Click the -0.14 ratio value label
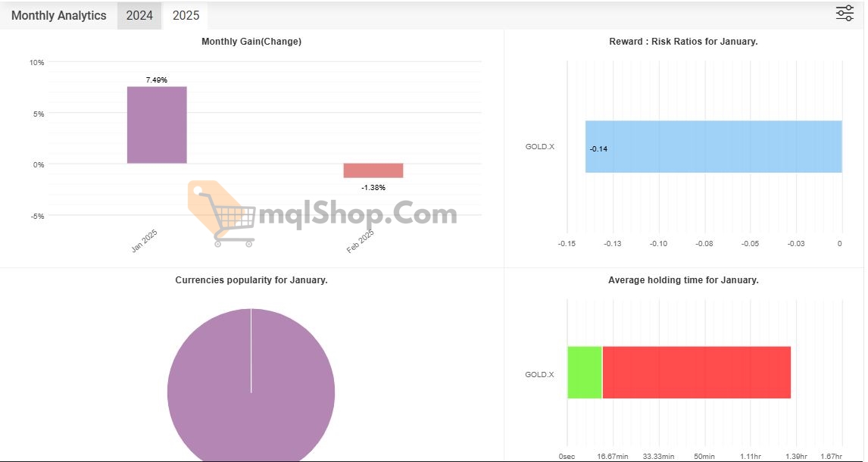The image size is (868, 462). pyautogui.click(x=598, y=148)
